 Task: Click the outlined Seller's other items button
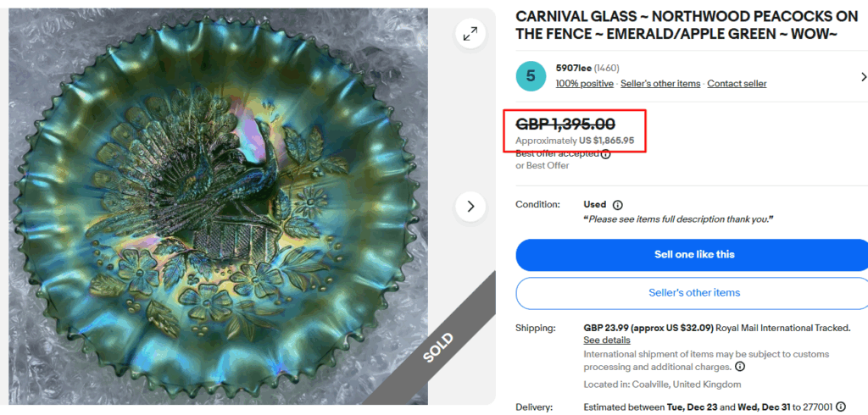(693, 293)
